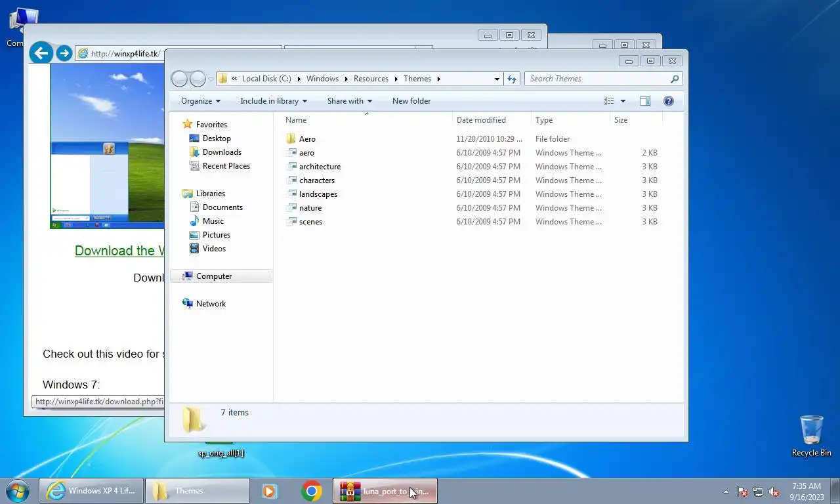
Task: Click the Explorer Back button
Action: click(x=179, y=79)
